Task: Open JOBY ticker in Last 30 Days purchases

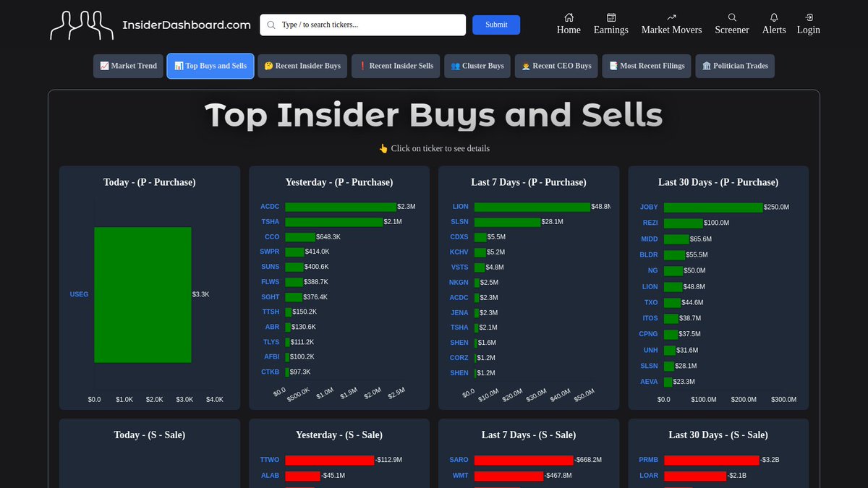Action: click(x=650, y=207)
